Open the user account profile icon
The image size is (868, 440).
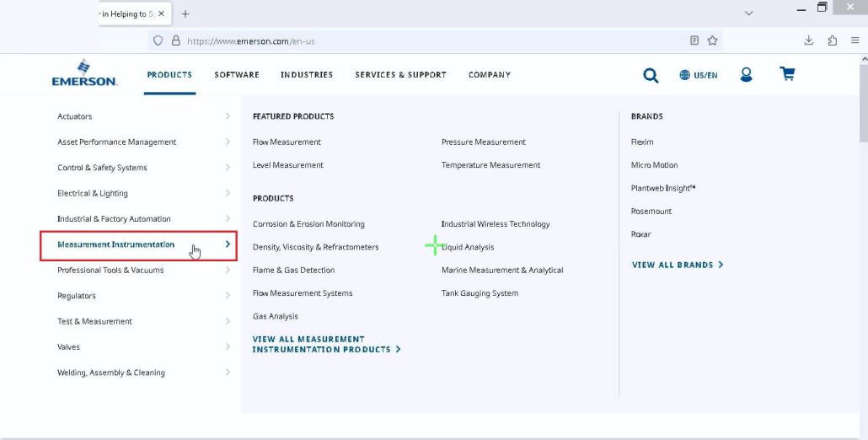(x=746, y=75)
